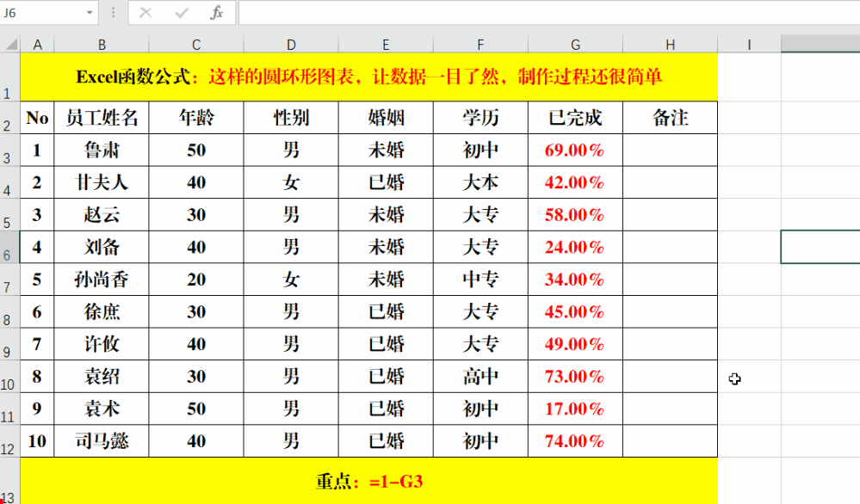Select the cell containing 司马懿

click(102, 441)
